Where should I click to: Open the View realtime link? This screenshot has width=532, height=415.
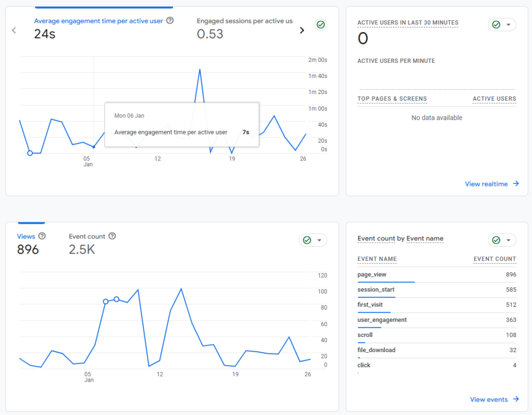(486, 184)
